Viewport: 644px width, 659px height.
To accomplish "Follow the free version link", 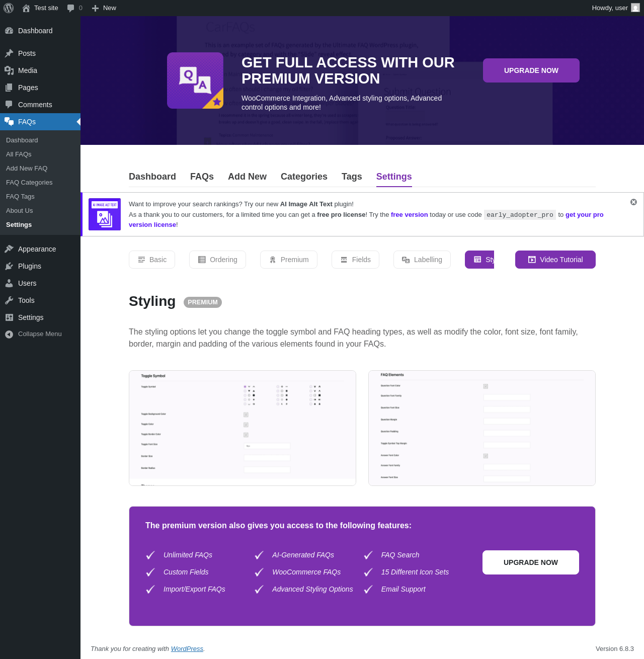I will [410, 215].
